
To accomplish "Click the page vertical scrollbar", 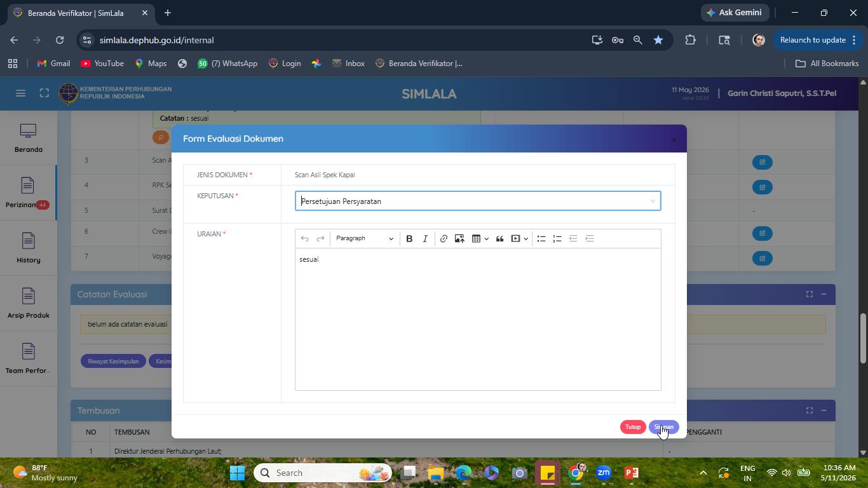I will [x=863, y=338].
